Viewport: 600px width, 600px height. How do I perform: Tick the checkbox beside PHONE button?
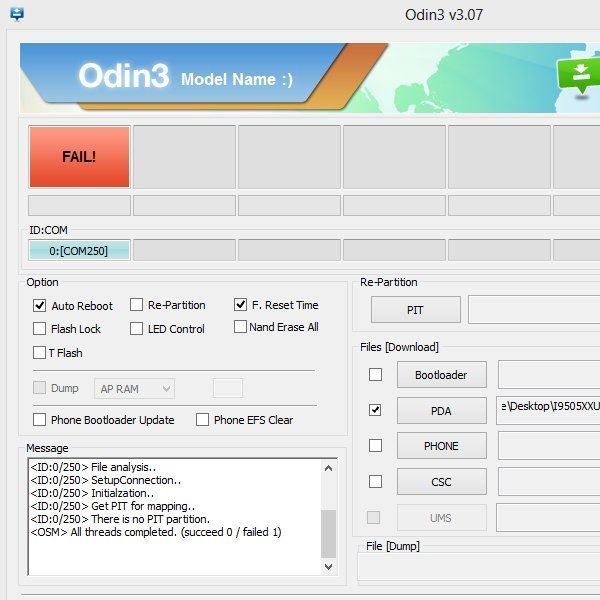375,445
